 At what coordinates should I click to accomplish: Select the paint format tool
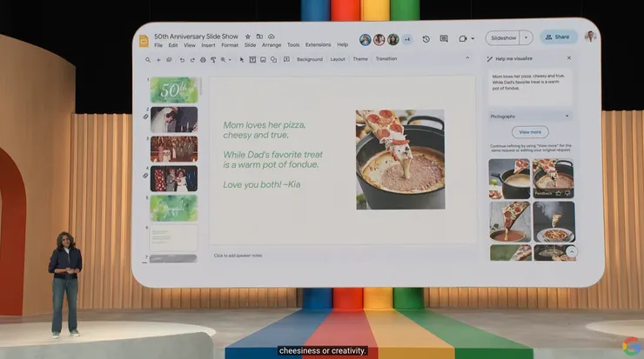213,60
